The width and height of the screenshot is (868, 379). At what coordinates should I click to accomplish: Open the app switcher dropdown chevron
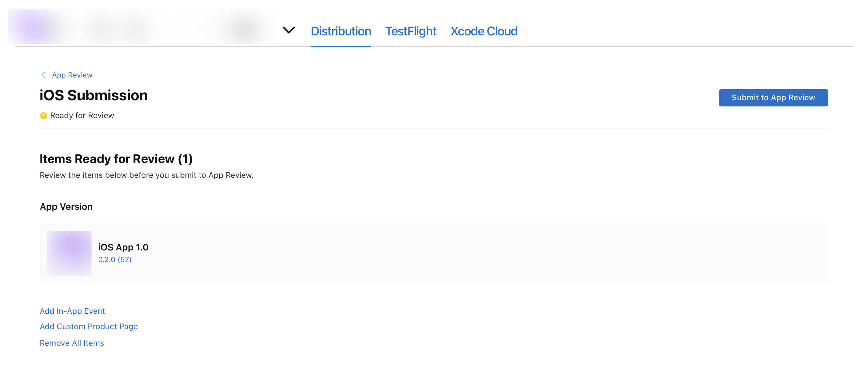coord(289,30)
